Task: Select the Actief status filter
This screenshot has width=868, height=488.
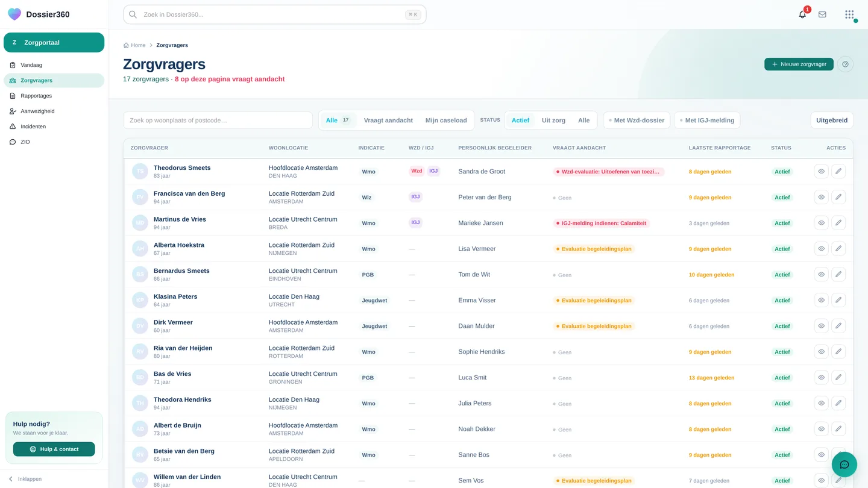Action: click(x=520, y=120)
